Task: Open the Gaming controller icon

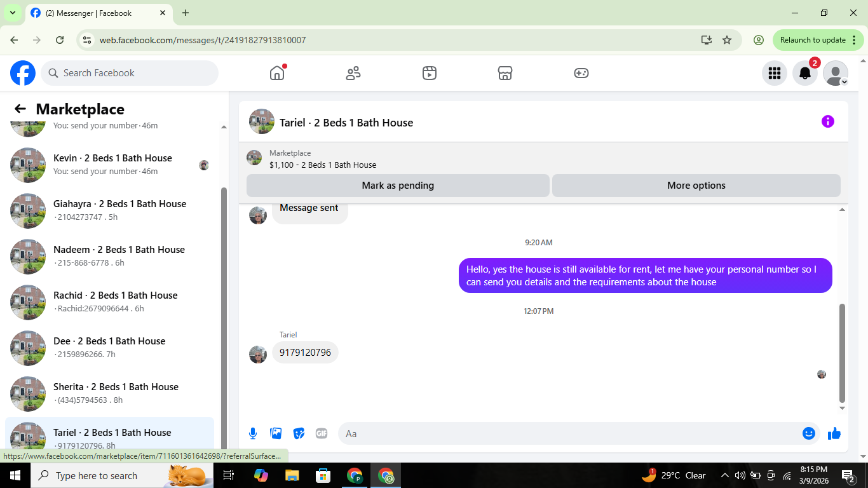Action: pyautogui.click(x=581, y=73)
